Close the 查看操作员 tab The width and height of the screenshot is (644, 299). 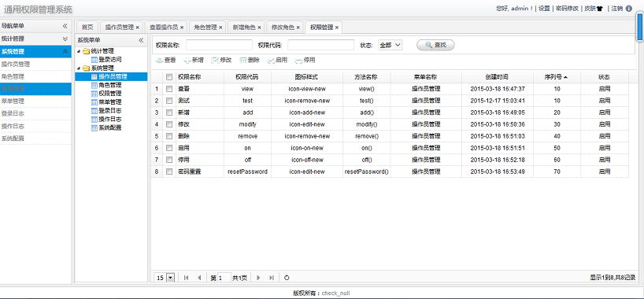coord(182,28)
